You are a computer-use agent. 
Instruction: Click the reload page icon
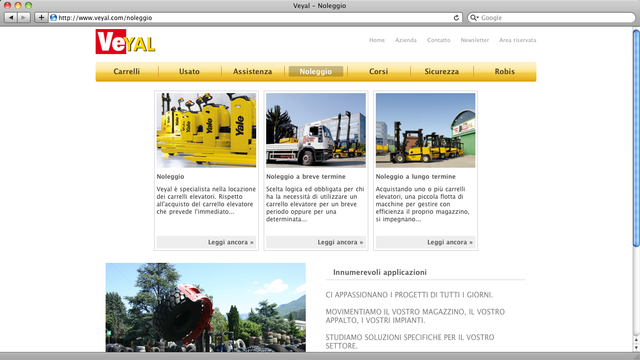click(x=456, y=18)
